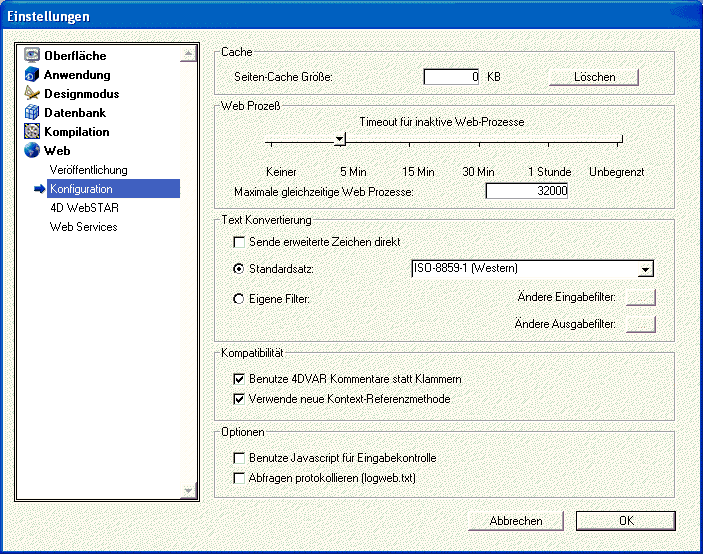Open 'Ändere Eingabefilter' button
Image resolution: width=703 pixels, height=554 pixels.
click(640, 297)
